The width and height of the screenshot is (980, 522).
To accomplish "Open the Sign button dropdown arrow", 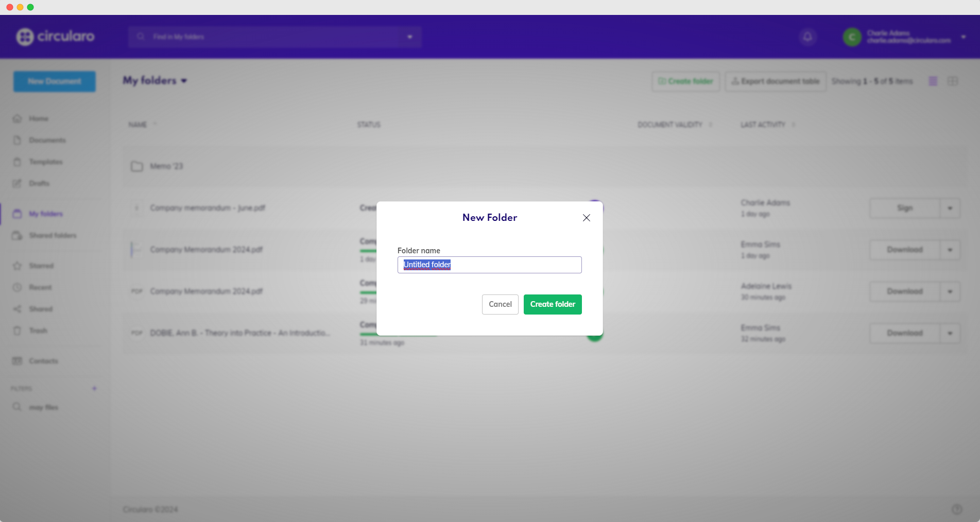I will pyautogui.click(x=950, y=208).
